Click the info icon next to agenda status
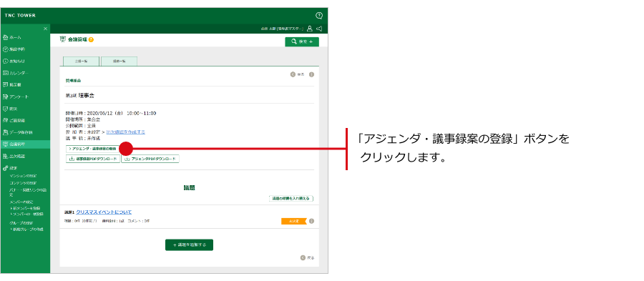This screenshot has width=644, height=281. [x=311, y=221]
